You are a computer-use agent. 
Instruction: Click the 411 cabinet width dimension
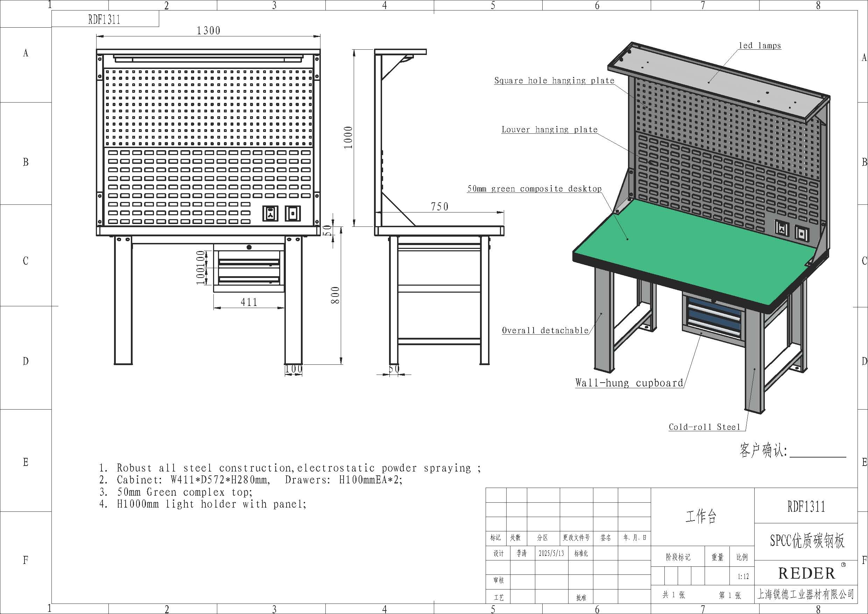point(249,302)
